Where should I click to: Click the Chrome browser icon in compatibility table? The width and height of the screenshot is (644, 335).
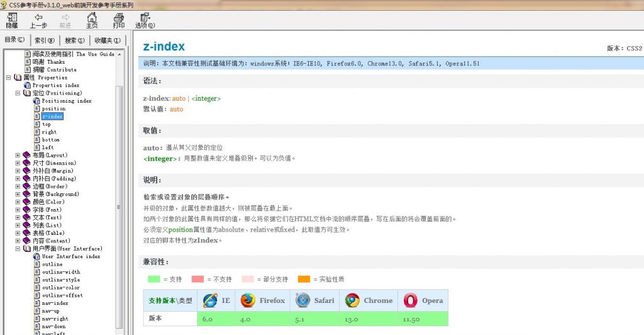352,300
